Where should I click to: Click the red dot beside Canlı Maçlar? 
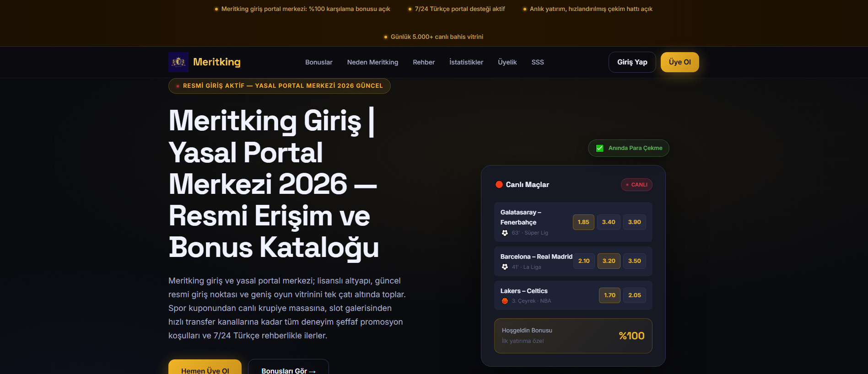[499, 185]
